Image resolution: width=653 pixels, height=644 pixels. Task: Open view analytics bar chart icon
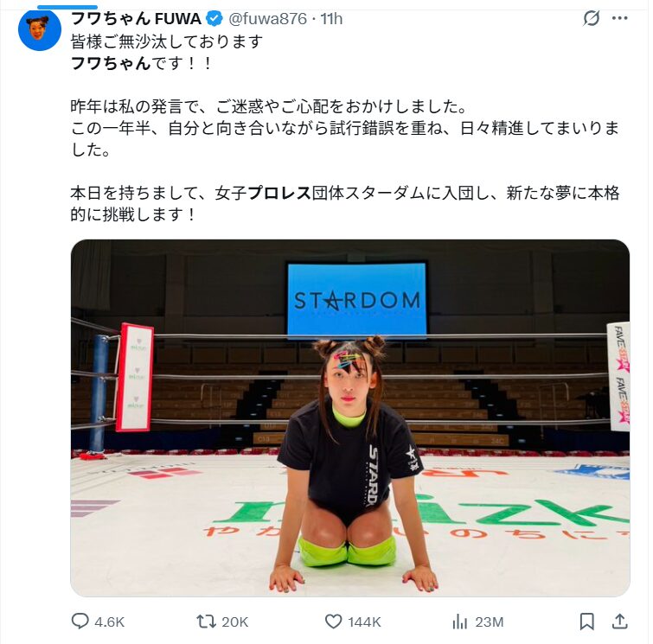click(x=460, y=621)
